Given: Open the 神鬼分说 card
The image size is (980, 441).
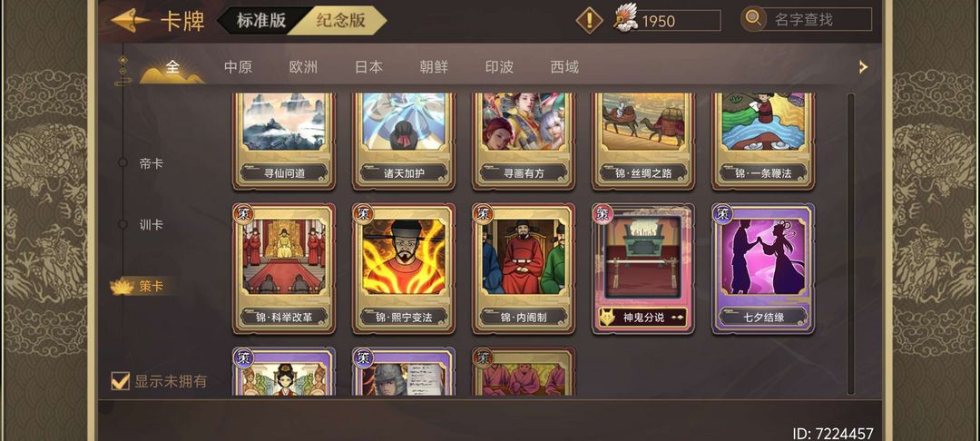Looking at the screenshot, I should (643, 269).
